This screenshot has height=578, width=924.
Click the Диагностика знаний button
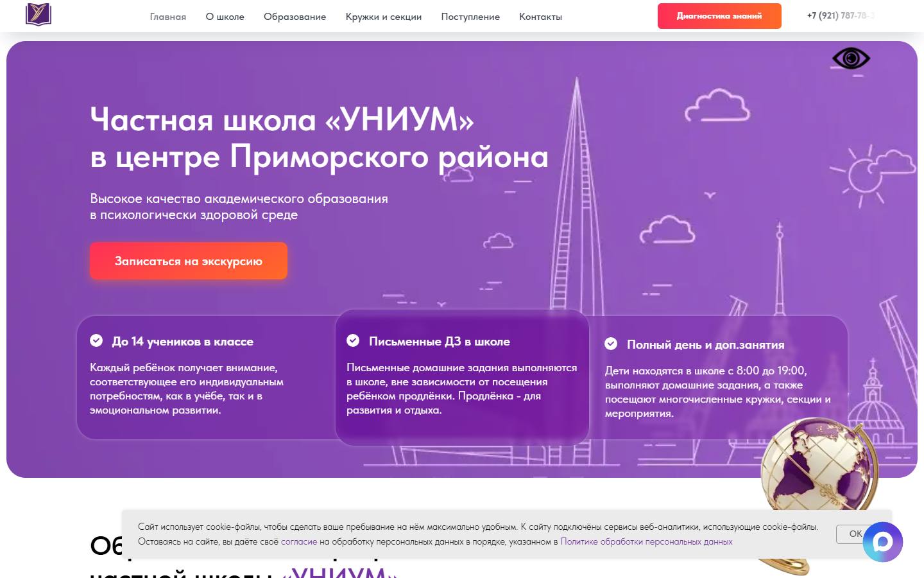[x=719, y=16]
